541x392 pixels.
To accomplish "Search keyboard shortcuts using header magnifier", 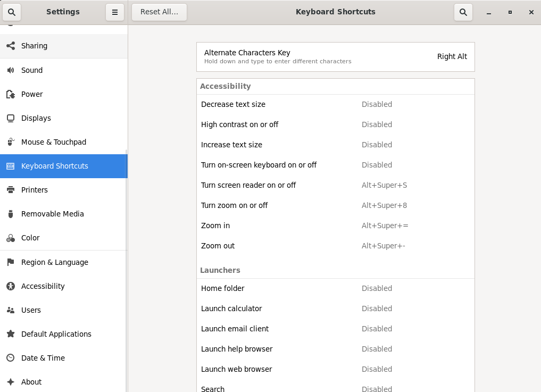I will coord(463,12).
